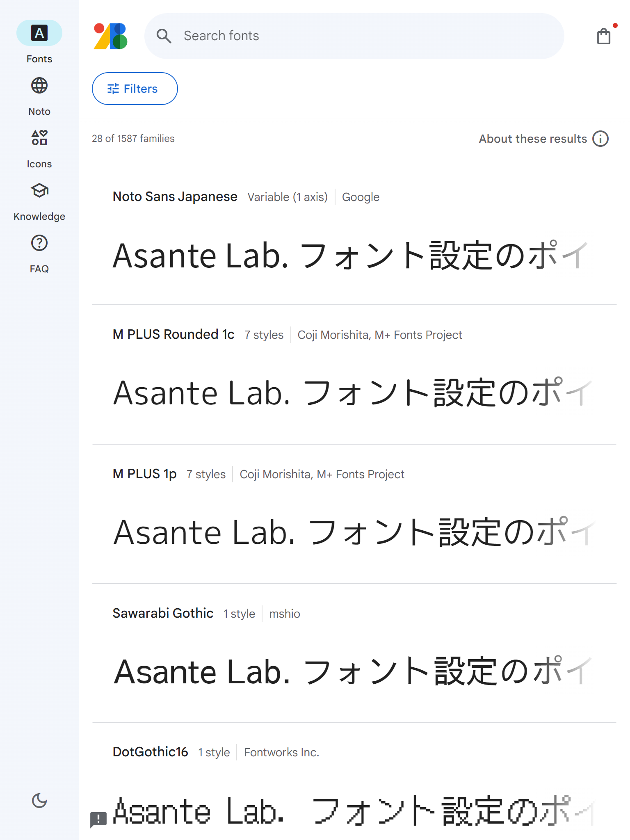Click the Icons section in the sidebar

[x=39, y=138]
